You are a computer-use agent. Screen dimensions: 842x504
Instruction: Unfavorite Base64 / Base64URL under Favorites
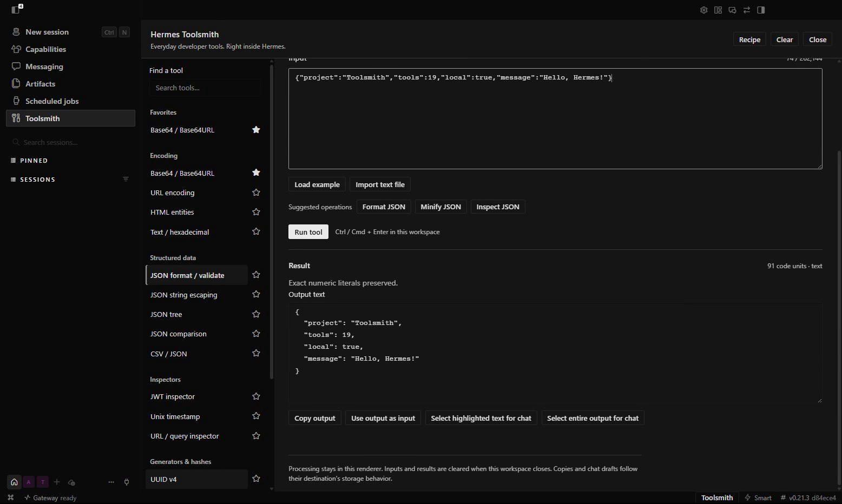[256, 130]
